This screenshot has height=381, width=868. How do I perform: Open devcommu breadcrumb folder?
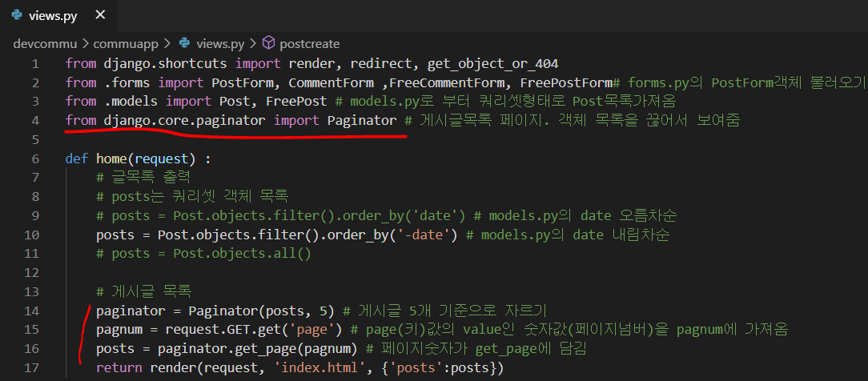pos(44,43)
